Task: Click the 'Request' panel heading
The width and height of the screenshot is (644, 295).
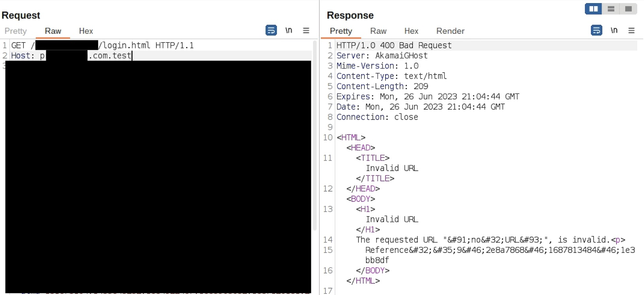Action: (21, 15)
